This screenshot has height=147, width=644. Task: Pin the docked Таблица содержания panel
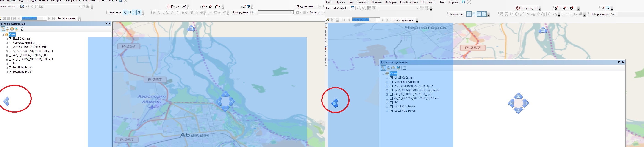coord(106,23)
